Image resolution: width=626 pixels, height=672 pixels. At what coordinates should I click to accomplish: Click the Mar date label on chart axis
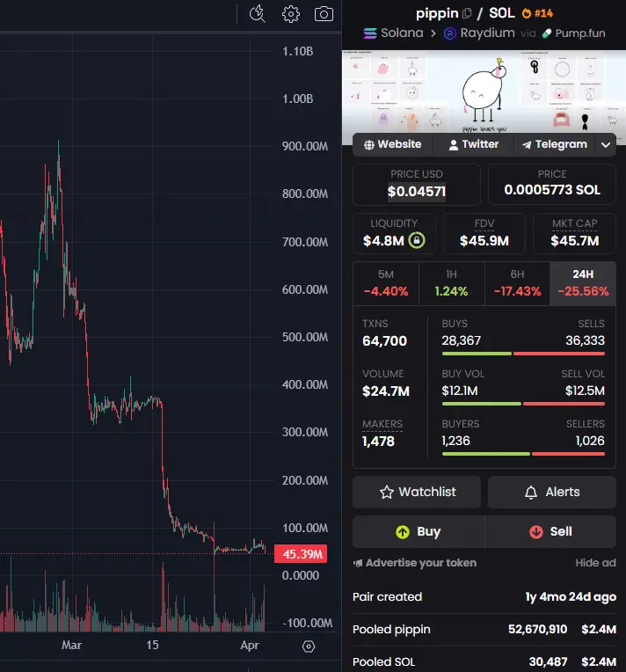pyautogui.click(x=71, y=645)
